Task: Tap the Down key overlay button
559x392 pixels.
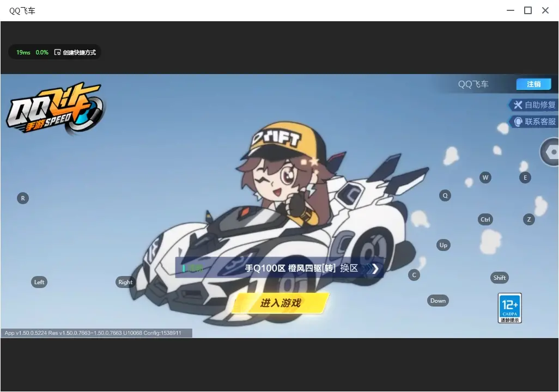Action: click(438, 301)
